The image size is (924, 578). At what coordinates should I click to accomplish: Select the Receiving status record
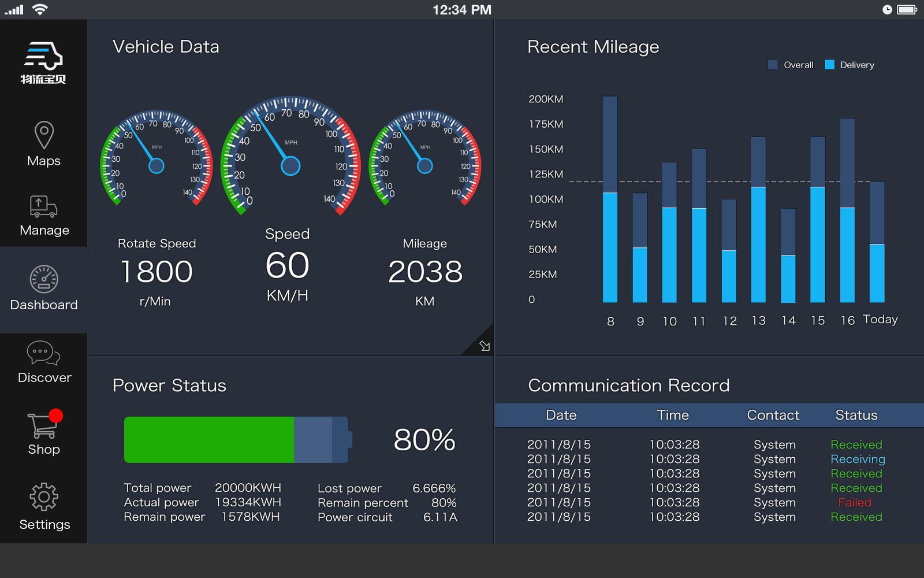click(858, 459)
